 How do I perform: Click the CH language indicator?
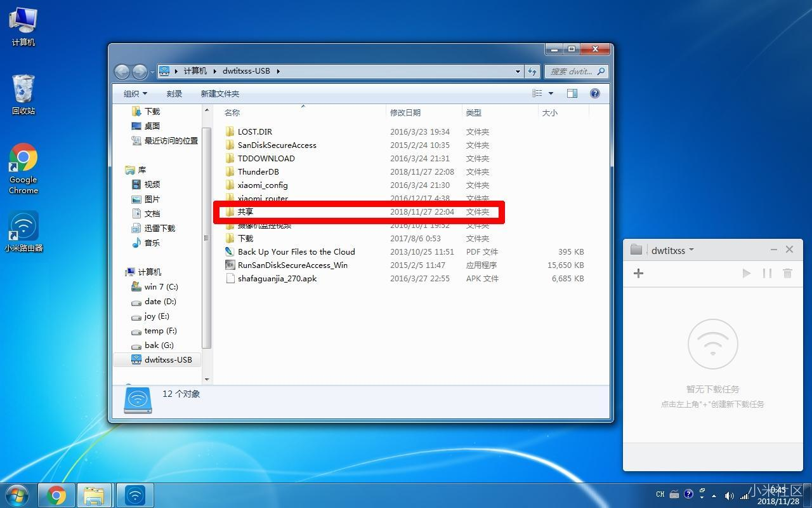tap(660, 494)
